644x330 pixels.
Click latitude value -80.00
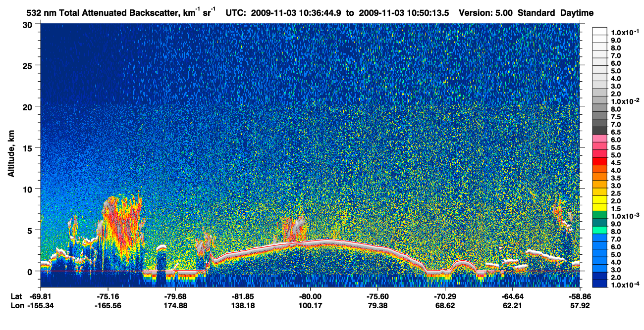coord(310,297)
